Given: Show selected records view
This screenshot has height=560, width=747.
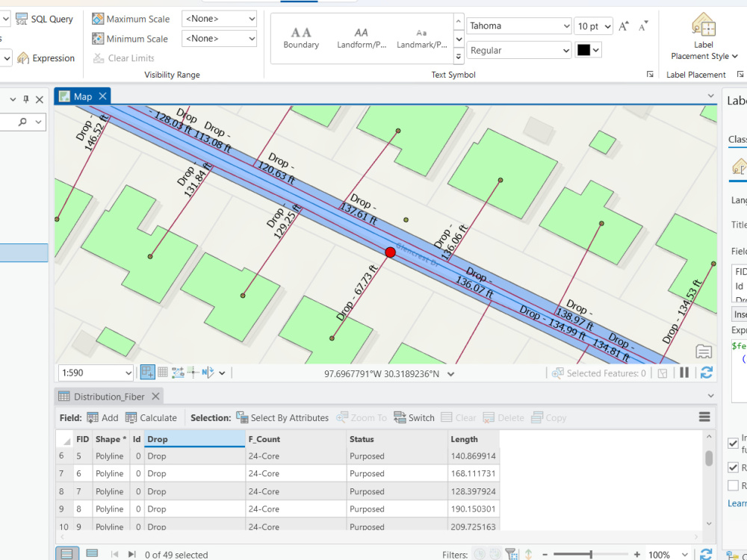Looking at the screenshot, I should pos(92,553).
